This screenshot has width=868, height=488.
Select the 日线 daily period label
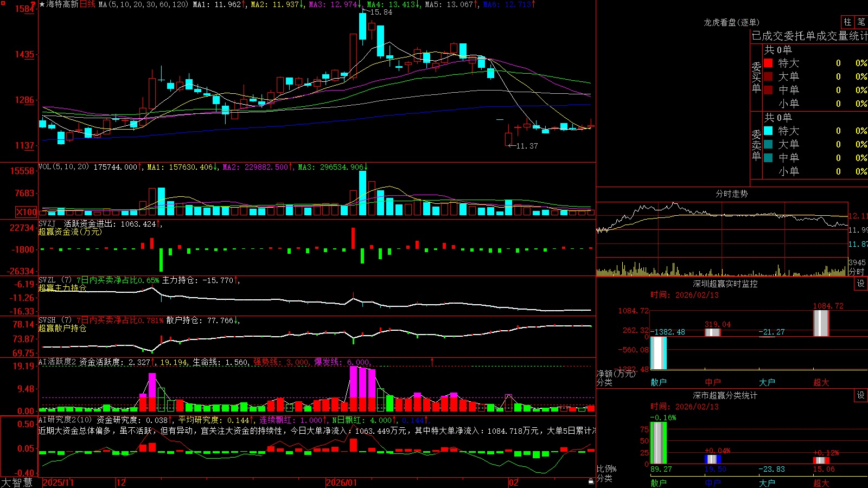tap(87, 4)
